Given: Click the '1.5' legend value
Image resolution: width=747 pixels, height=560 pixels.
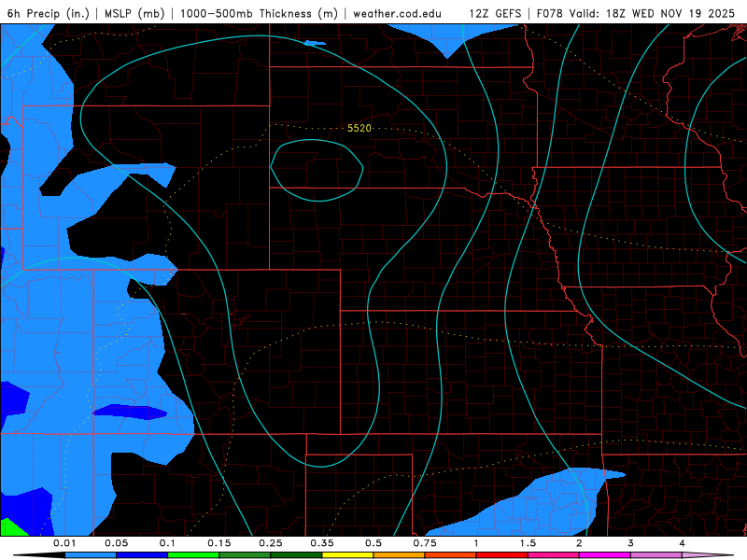Looking at the screenshot, I should (528, 543).
